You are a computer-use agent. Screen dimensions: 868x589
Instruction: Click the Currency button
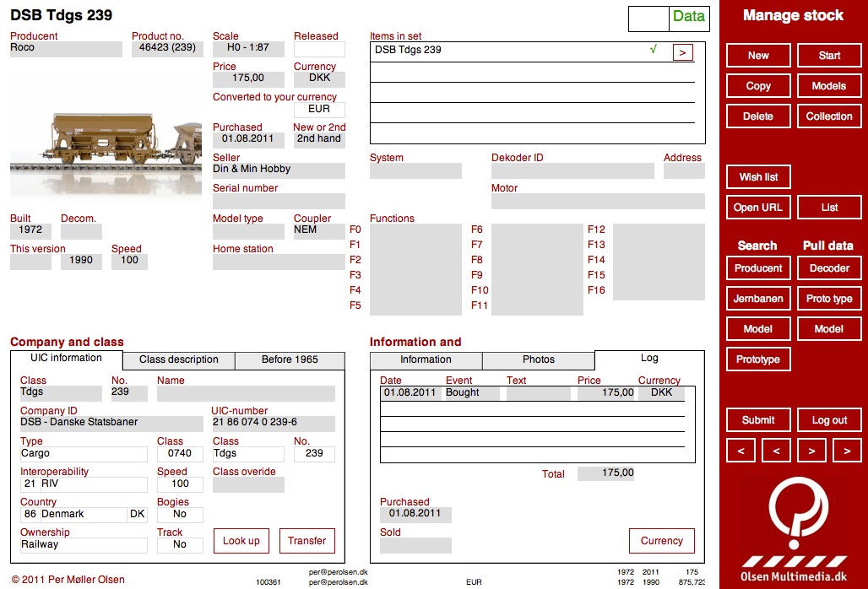[661, 541]
